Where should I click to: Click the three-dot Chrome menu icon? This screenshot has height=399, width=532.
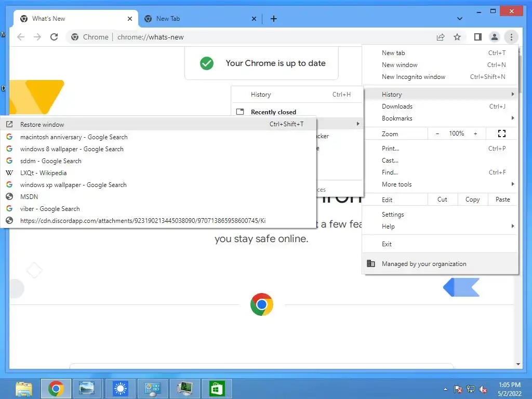click(511, 37)
